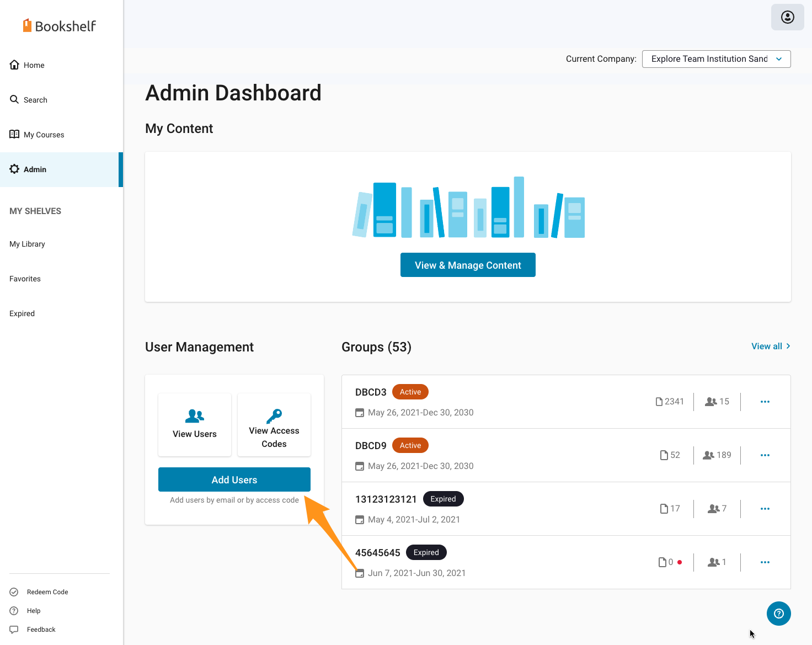Viewport: 812px width, 645px height.
Task: Select Search in the sidebar
Action: pos(35,100)
